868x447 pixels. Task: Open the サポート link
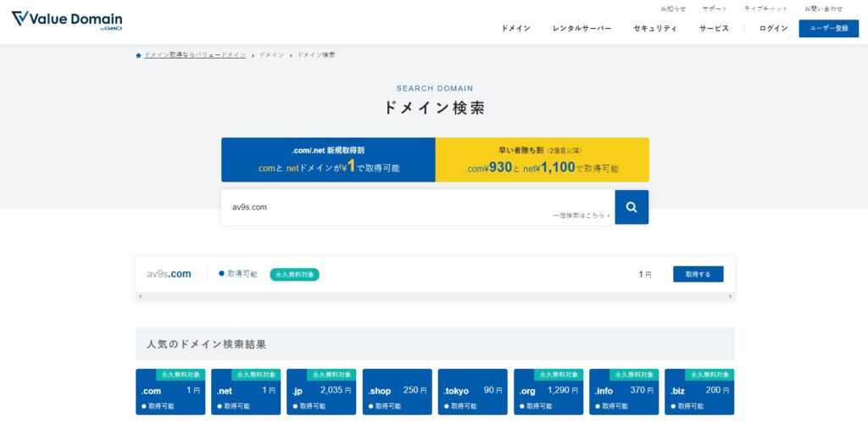tap(715, 8)
